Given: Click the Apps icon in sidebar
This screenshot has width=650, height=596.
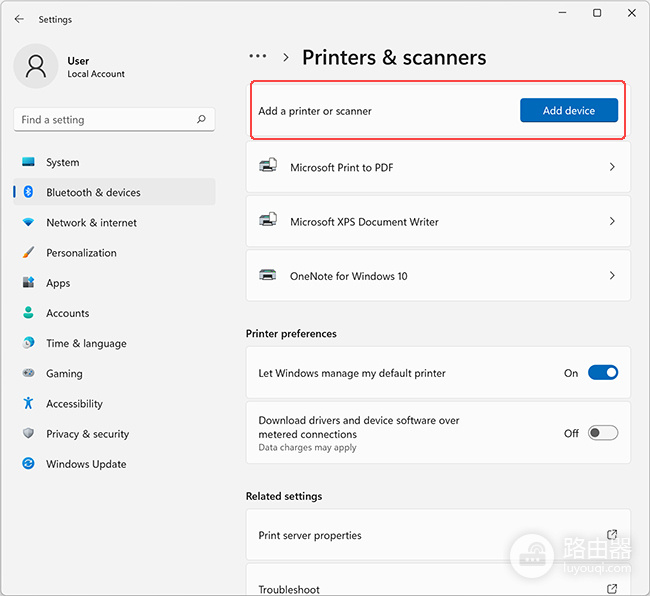Looking at the screenshot, I should [28, 282].
